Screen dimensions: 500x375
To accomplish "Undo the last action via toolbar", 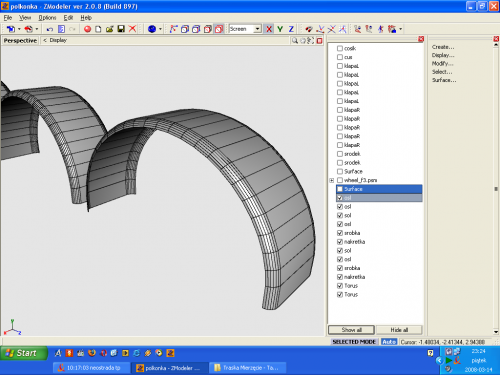I will [50, 29].
